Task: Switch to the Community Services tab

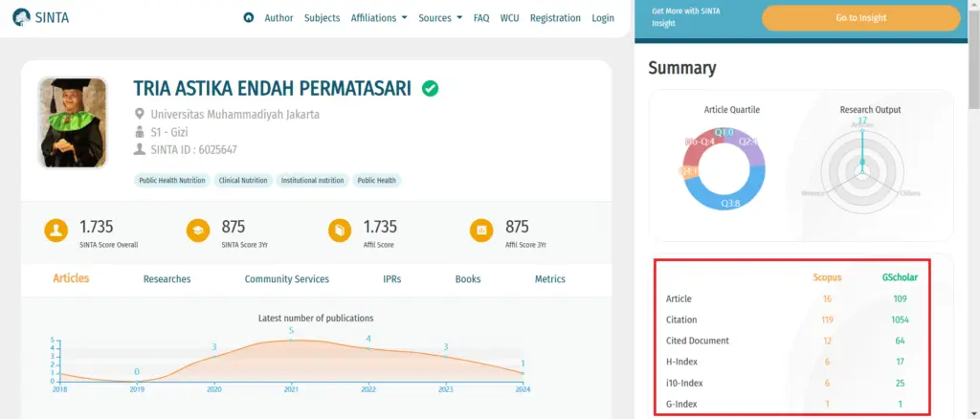Action: coord(287,279)
